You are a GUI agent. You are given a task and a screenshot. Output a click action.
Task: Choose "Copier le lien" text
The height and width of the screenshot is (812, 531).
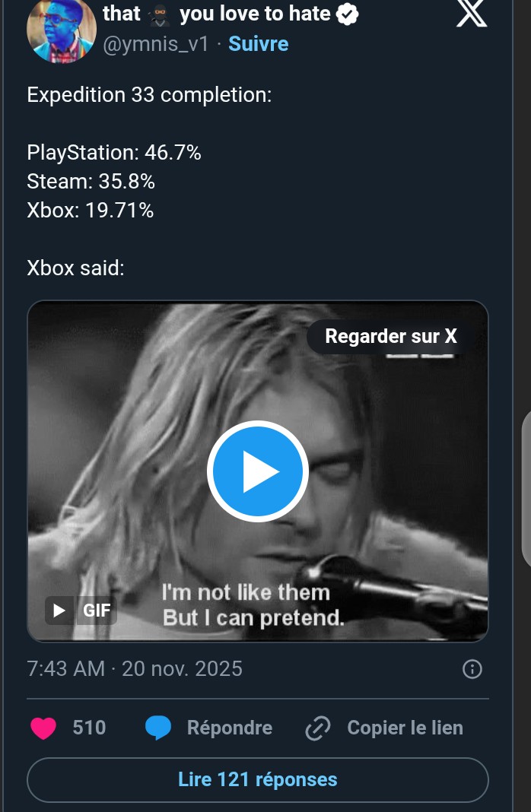pyautogui.click(x=405, y=728)
